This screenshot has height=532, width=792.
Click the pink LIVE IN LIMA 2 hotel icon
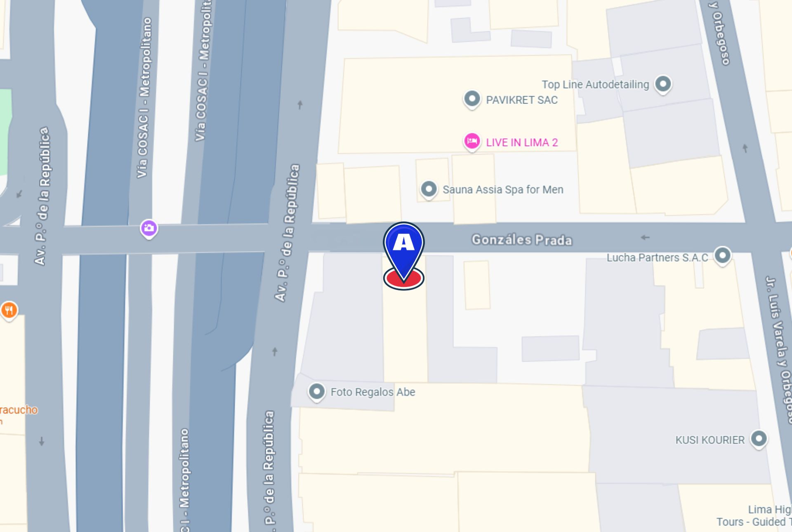pos(472,142)
